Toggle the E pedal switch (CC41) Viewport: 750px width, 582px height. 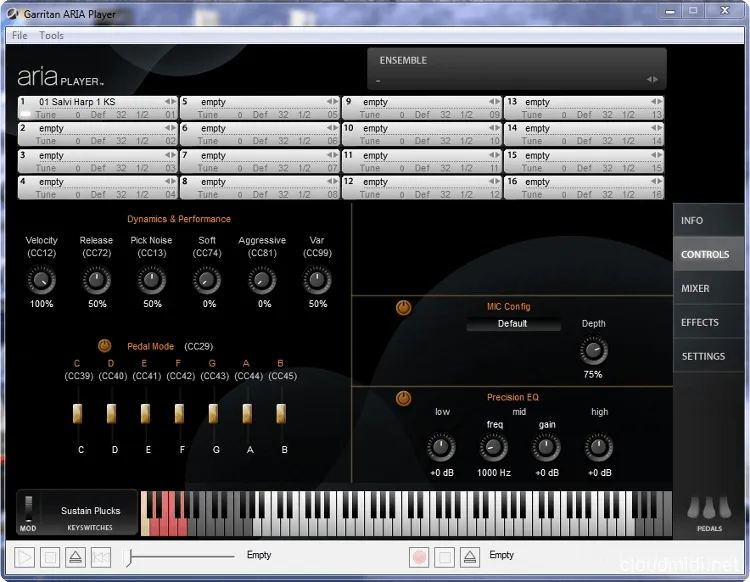tap(145, 414)
